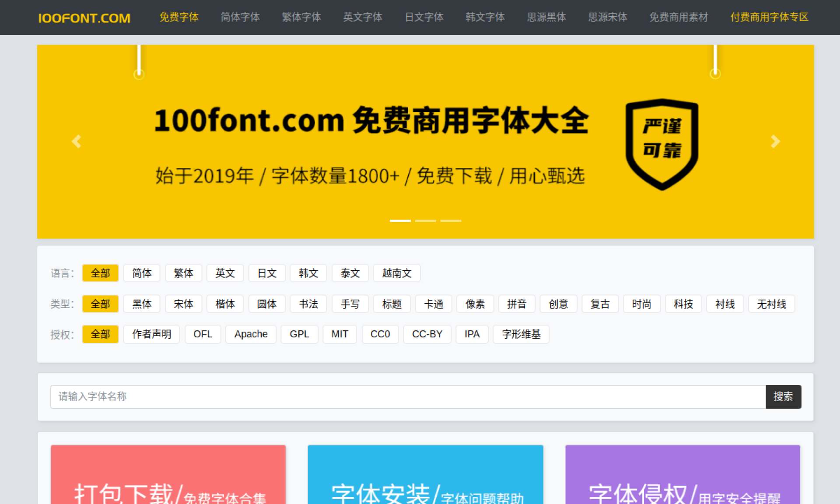840x504 pixels.
Task: Go to next banner slide arrow
Action: tap(775, 141)
